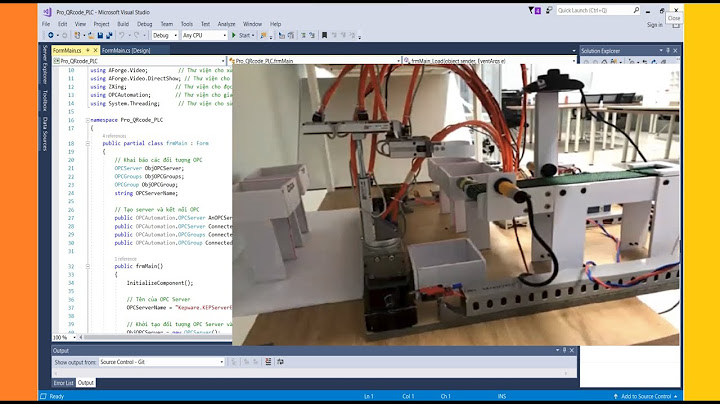Pin the Solution Explorer with auto-hide pin
This screenshot has width=720, height=404.
pos(668,50)
